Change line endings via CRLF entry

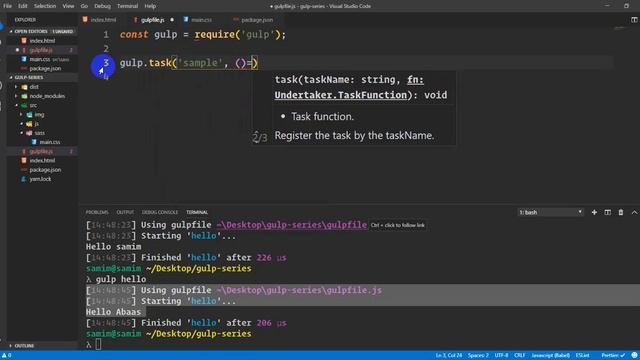pos(520,356)
